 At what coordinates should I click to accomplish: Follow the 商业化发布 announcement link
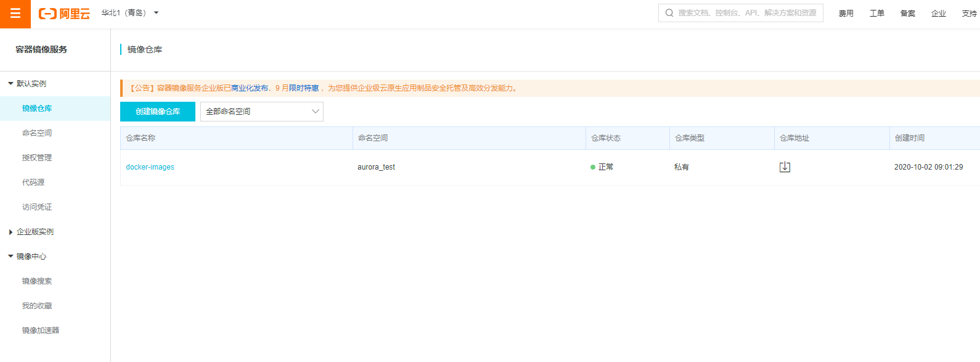coord(250,88)
